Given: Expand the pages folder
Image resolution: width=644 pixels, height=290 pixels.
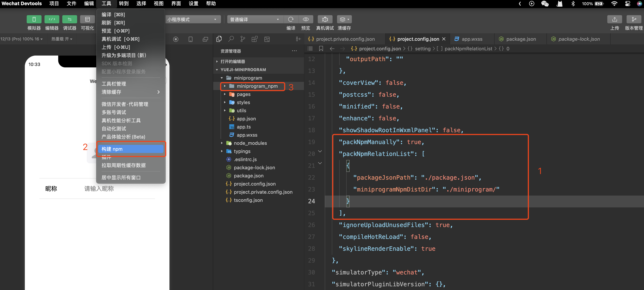Looking at the screenshot, I should click(259, 94).
